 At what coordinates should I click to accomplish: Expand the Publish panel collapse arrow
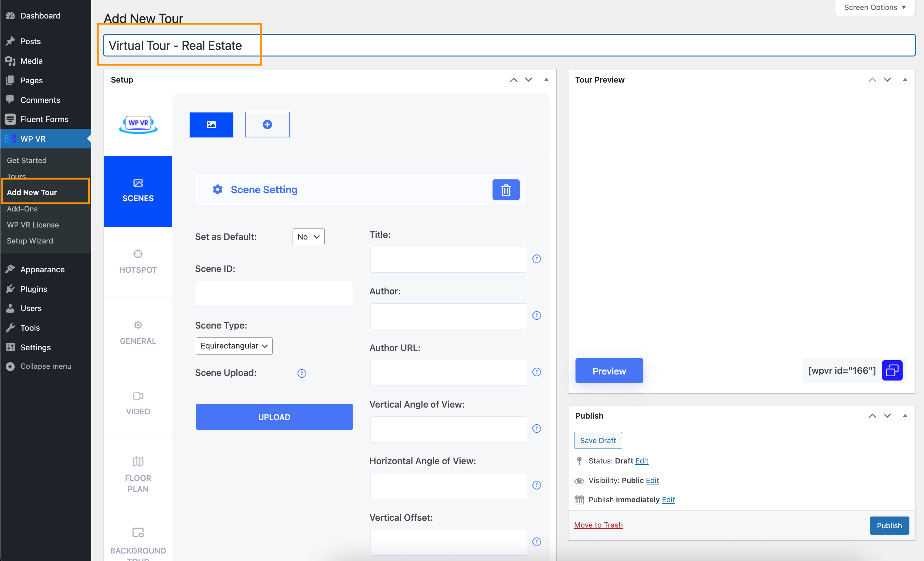coord(905,414)
